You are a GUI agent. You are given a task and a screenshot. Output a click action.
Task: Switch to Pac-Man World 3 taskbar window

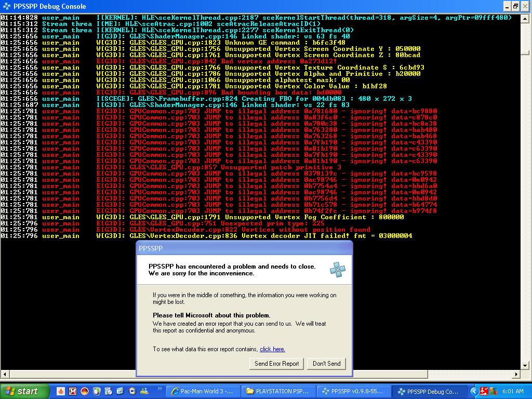204,391
